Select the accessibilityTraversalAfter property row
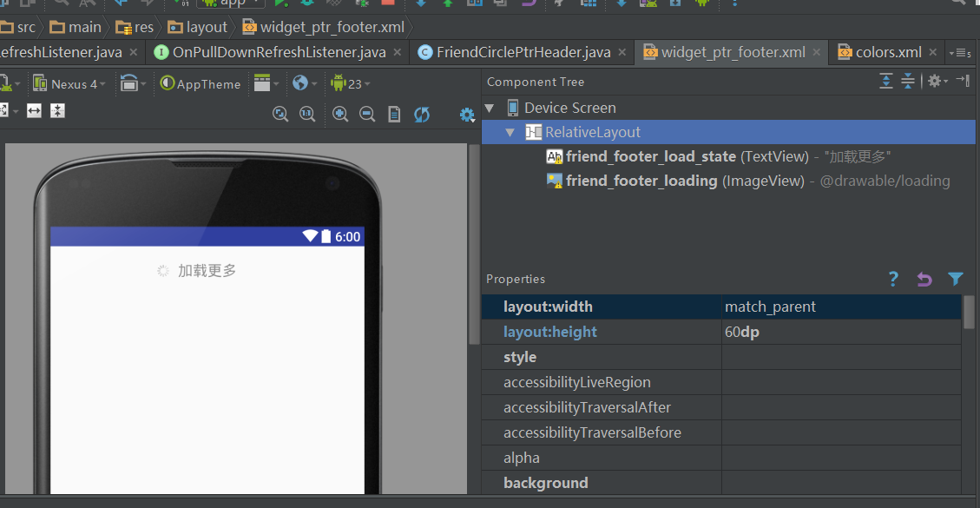Viewport: 980px width, 508px height. coord(721,407)
